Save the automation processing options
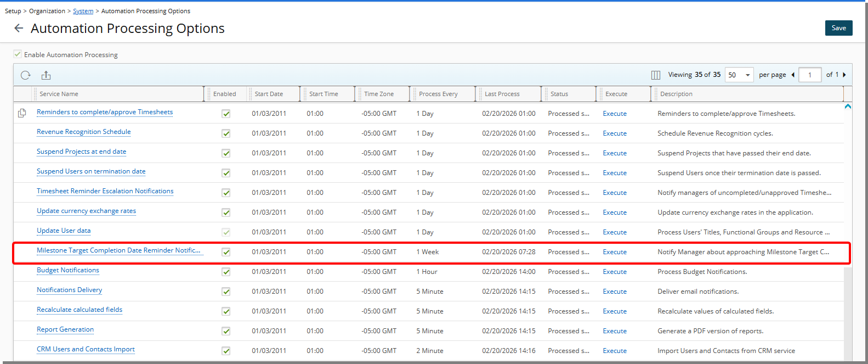868x364 pixels. click(x=838, y=28)
